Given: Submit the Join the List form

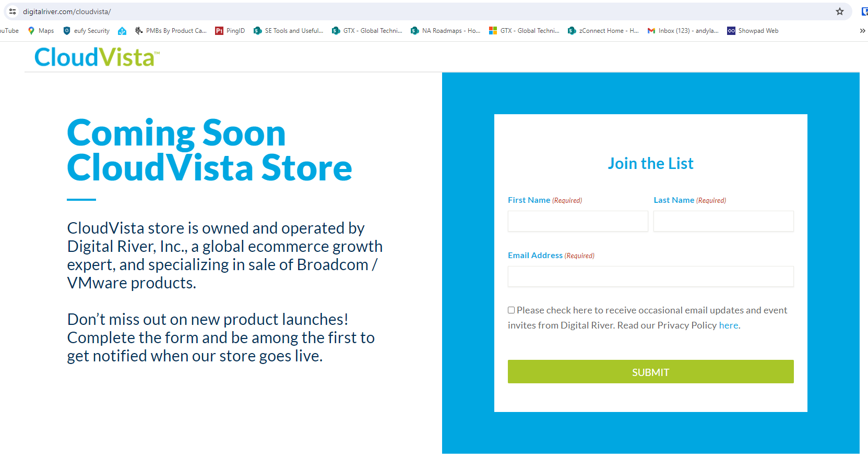Looking at the screenshot, I should pyautogui.click(x=651, y=372).
